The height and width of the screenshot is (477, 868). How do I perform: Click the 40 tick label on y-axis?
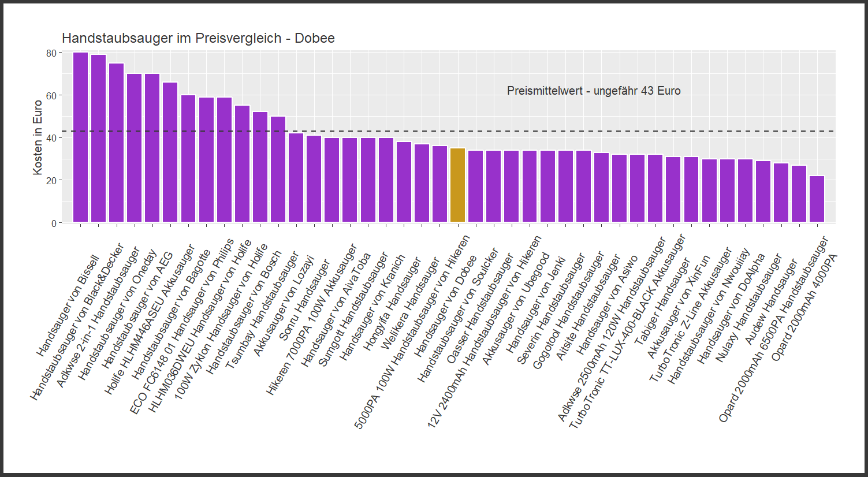pyautogui.click(x=51, y=138)
